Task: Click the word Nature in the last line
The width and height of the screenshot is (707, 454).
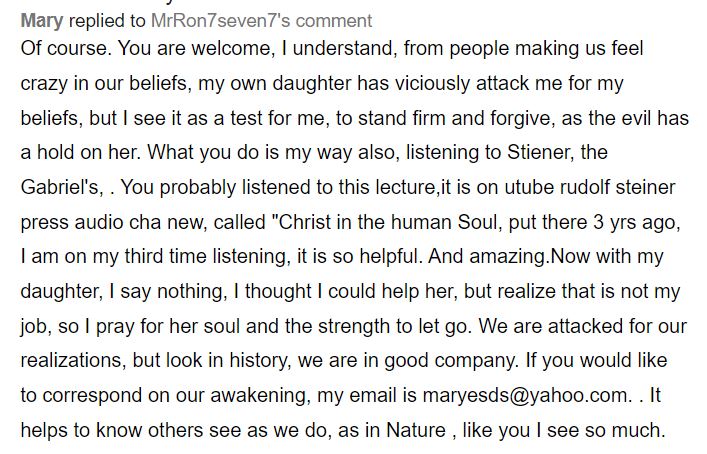Action: tap(416, 430)
